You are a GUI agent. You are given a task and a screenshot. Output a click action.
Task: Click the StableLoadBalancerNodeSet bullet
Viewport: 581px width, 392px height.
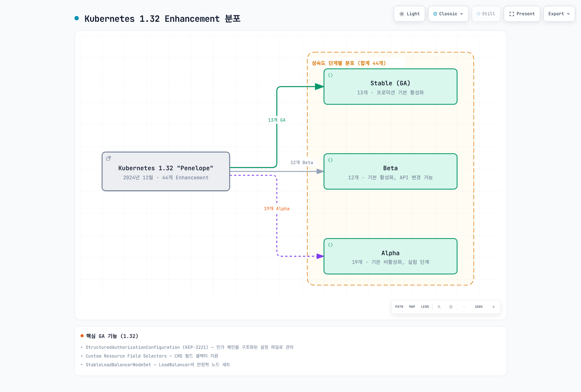158,365
